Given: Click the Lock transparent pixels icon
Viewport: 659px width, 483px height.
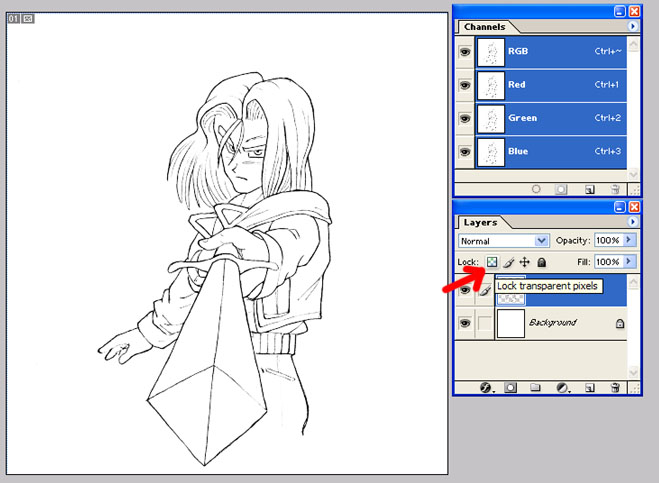Looking at the screenshot, I should 492,262.
